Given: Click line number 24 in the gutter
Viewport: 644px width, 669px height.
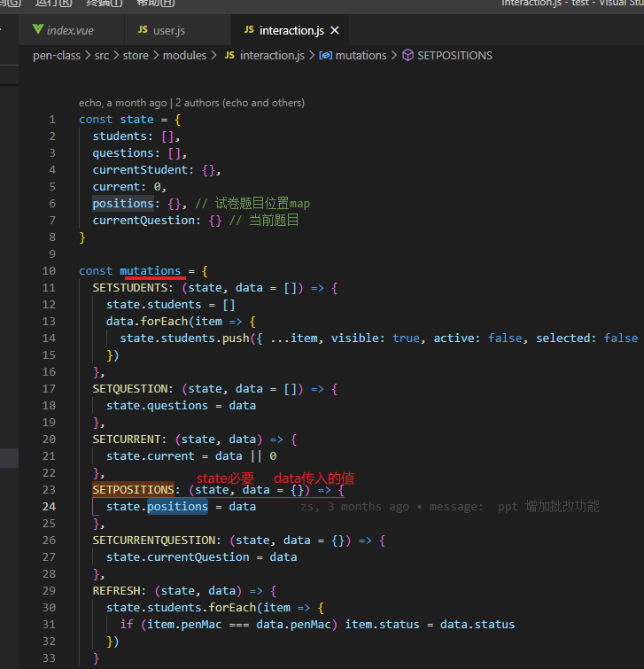Looking at the screenshot, I should pyautogui.click(x=49, y=507).
